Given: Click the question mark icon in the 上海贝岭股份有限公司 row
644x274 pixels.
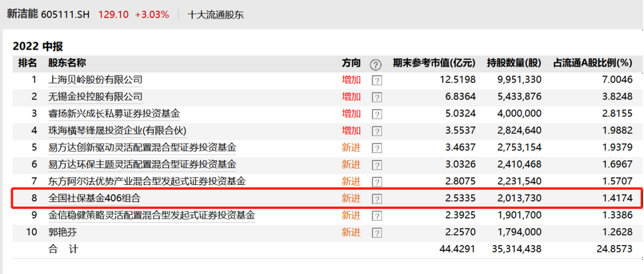Looking at the screenshot, I should tap(377, 81).
